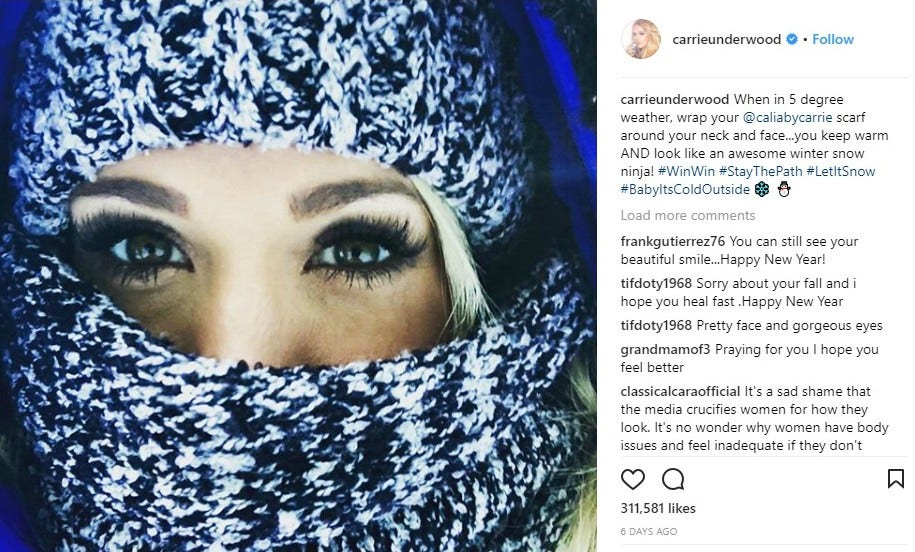Image resolution: width=915 pixels, height=552 pixels.
Task: Save post with the bookmark icon
Action: click(x=895, y=478)
